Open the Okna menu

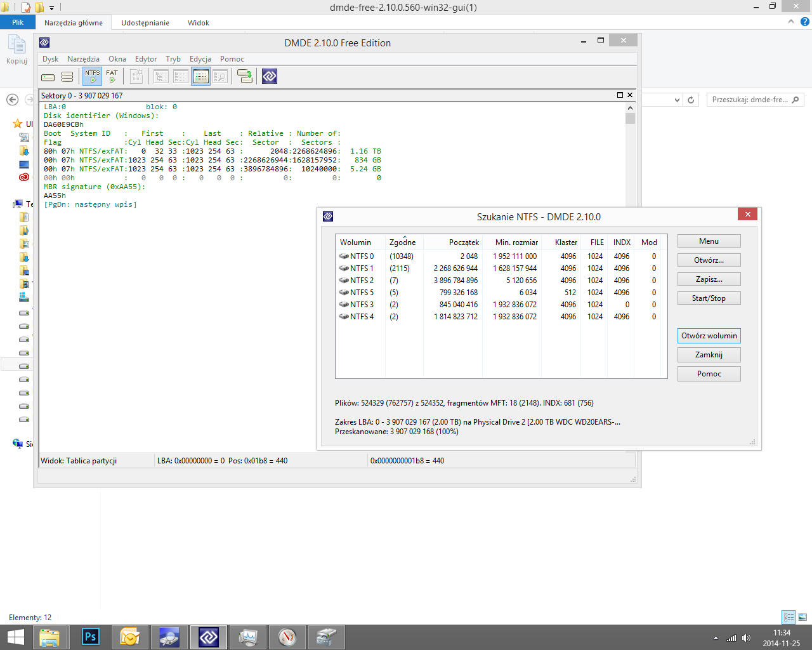pyautogui.click(x=117, y=59)
